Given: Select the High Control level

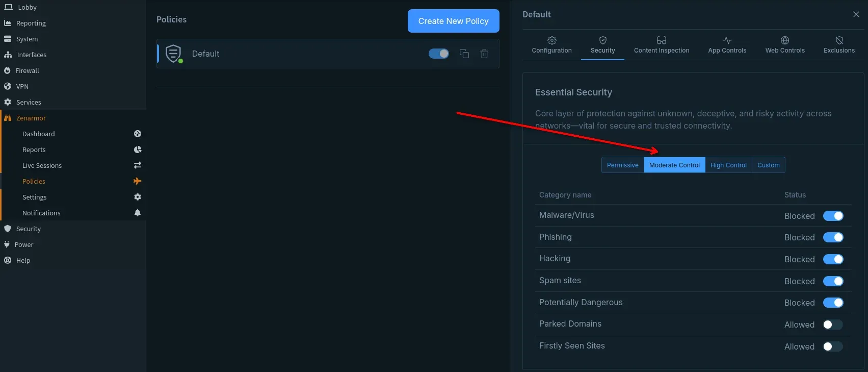Looking at the screenshot, I should coord(729,165).
